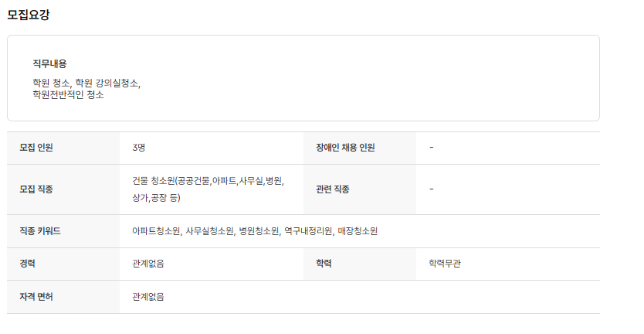
Task: Select the 관련 직종 header cell
Action: coord(333,189)
